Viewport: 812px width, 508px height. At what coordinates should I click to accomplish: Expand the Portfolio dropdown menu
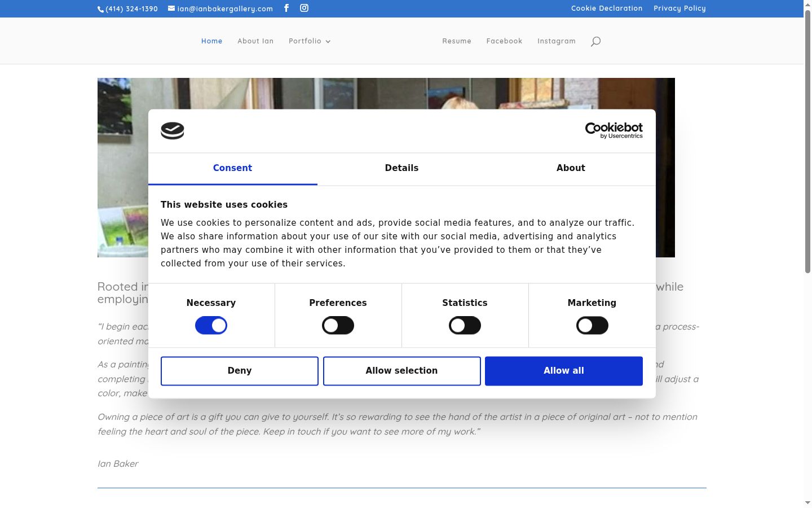pos(310,41)
